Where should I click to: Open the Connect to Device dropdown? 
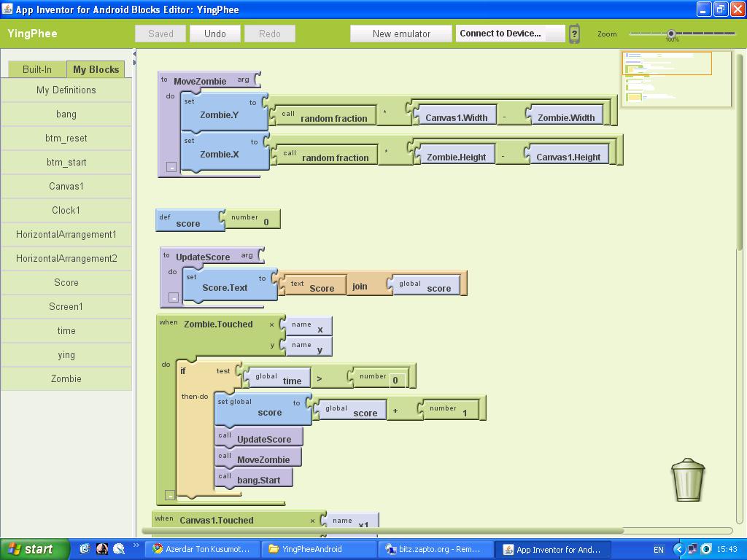(510, 34)
